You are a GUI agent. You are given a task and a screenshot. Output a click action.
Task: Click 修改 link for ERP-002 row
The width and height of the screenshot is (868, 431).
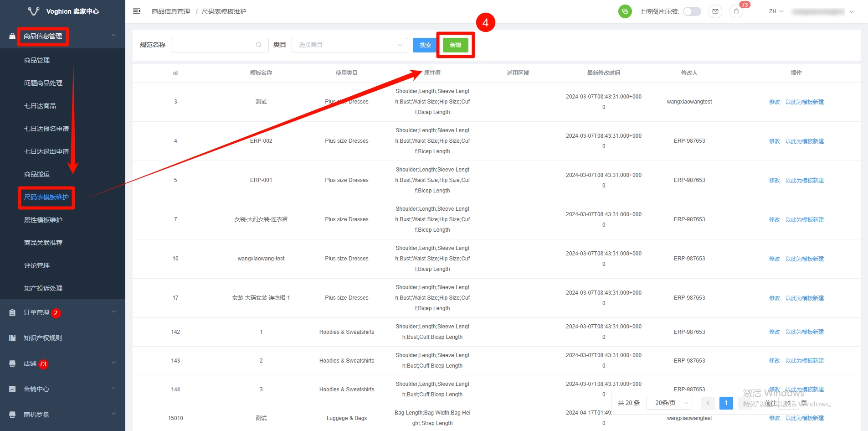coord(774,141)
